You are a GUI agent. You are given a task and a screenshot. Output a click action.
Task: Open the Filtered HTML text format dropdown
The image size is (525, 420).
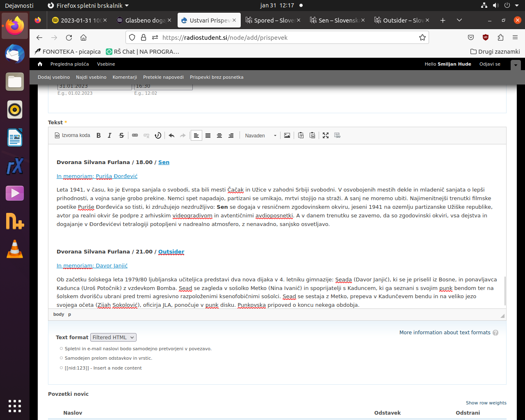coord(113,337)
